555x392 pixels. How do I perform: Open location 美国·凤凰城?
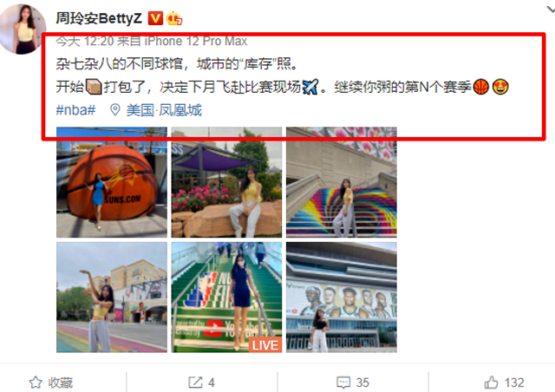(x=164, y=110)
